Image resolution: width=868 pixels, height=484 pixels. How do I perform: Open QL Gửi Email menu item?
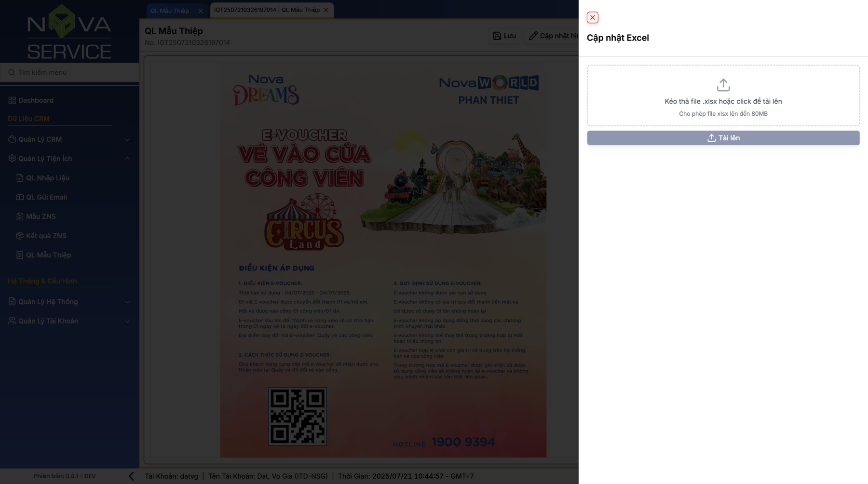46,197
